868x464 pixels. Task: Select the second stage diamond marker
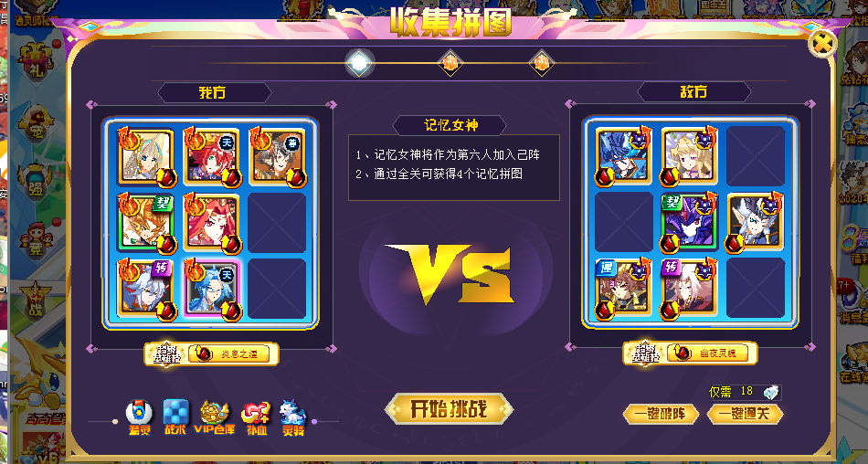click(x=450, y=63)
